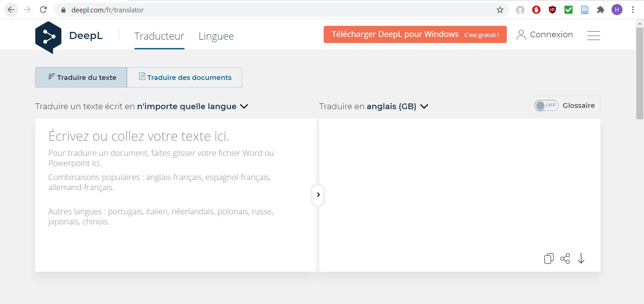Switch to the Traducteur tab
This screenshot has height=304, width=644.
(159, 36)
